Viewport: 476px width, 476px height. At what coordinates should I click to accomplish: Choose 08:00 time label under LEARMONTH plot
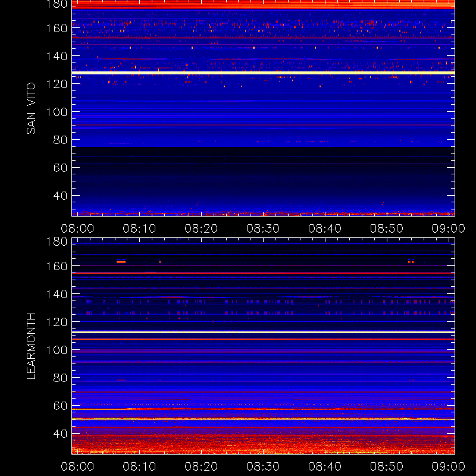pos(77,466)
